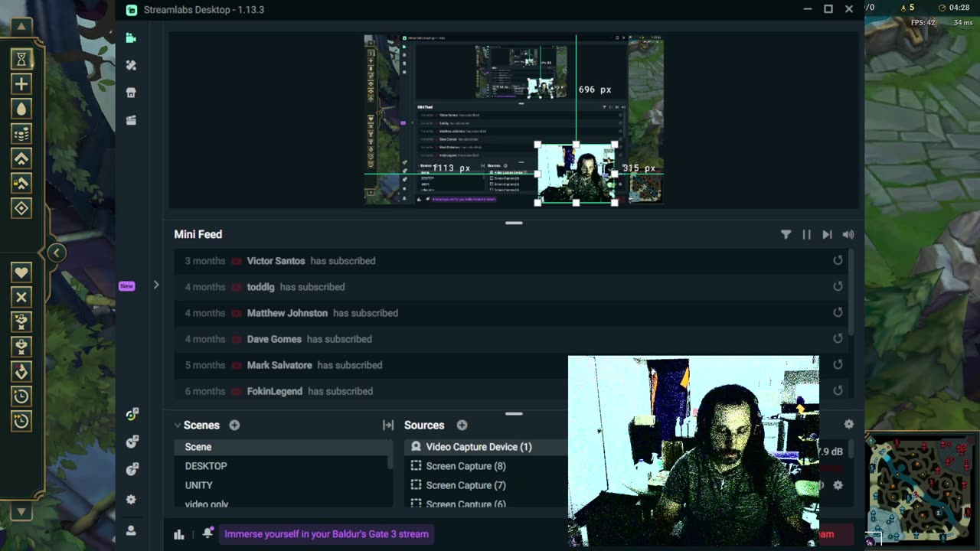
Task: Click the panel resize handle below preview
Action: [514, 223]
